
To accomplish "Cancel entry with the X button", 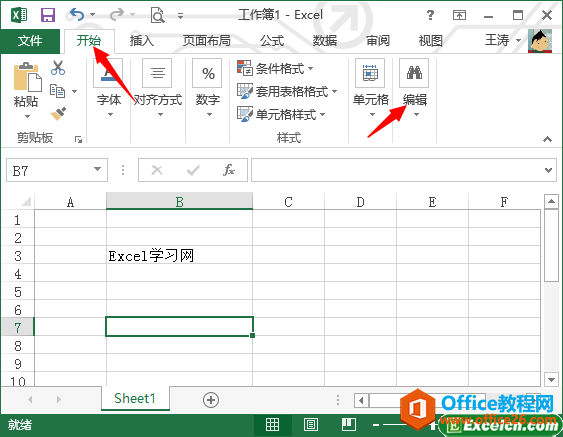I will [157, 170].
